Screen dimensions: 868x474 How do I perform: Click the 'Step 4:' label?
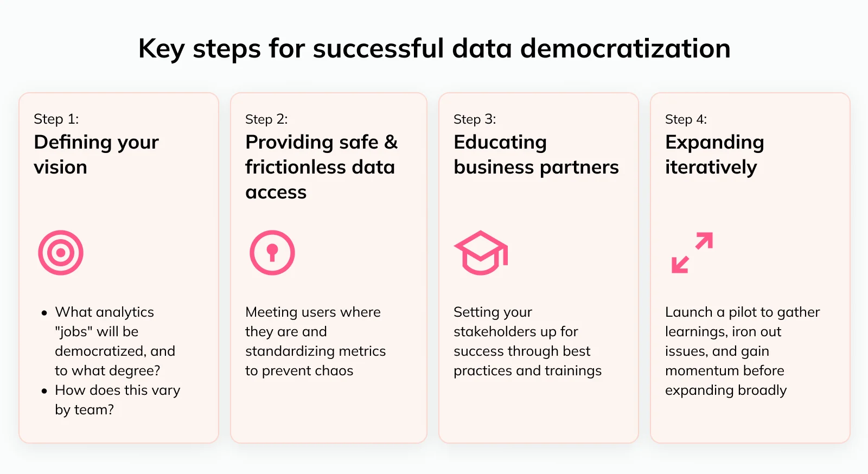coord(686,119)
